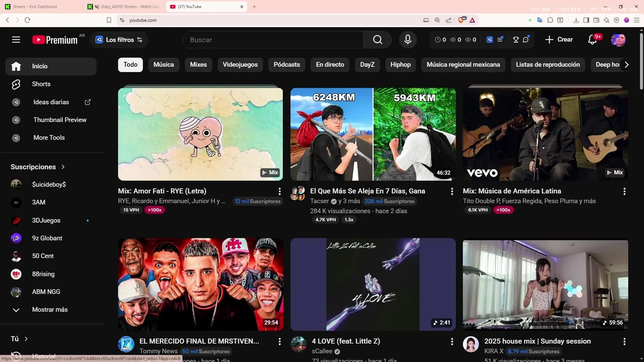Start voice search with microphone icon
This screenshot has height=362, width=644.
pos(408,40)
